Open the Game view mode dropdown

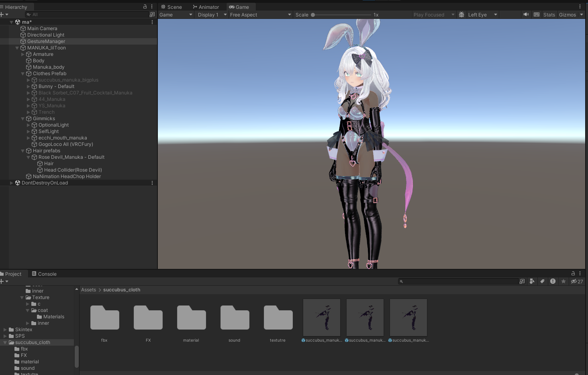click(176, 15)
